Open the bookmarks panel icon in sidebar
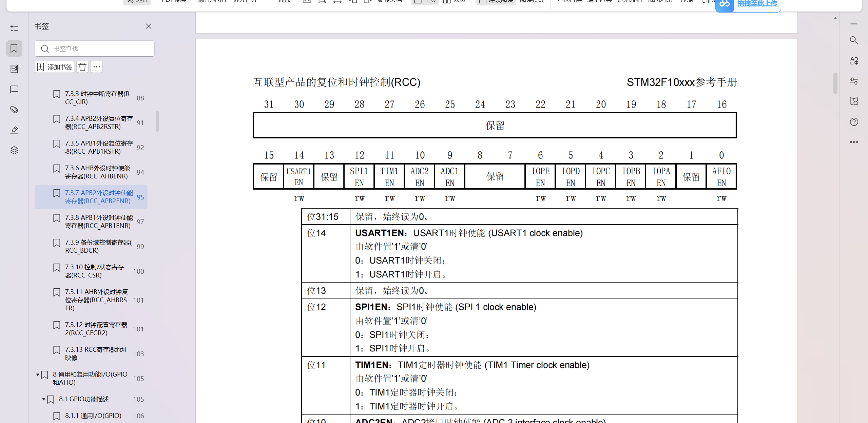This screenshot has height=423, width=868. click(x=14, y=49)
